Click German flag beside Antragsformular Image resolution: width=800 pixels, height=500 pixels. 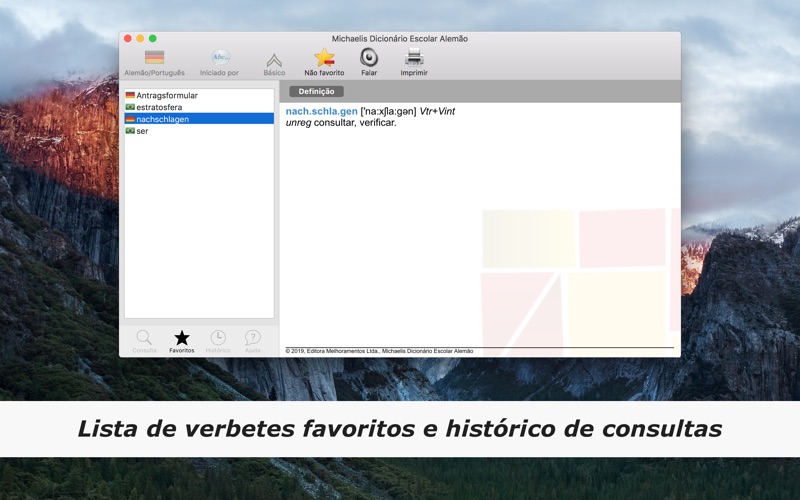pos(130,95)
